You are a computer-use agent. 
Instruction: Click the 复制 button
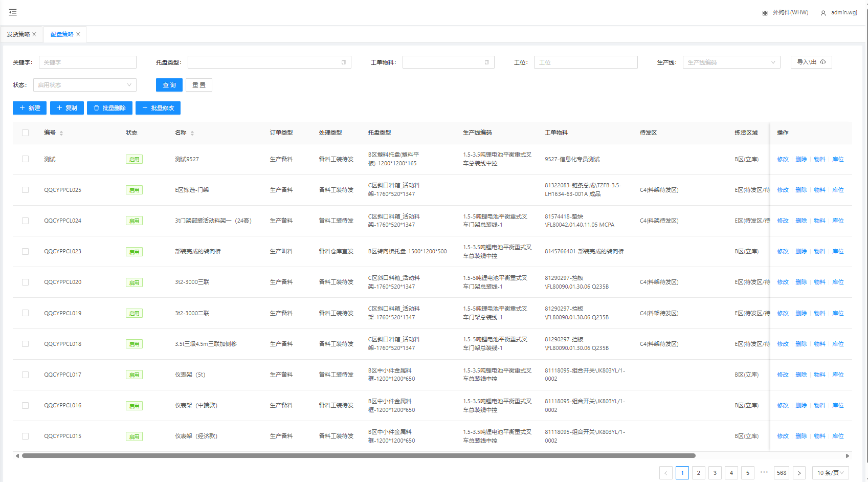(x=67, y=108)
